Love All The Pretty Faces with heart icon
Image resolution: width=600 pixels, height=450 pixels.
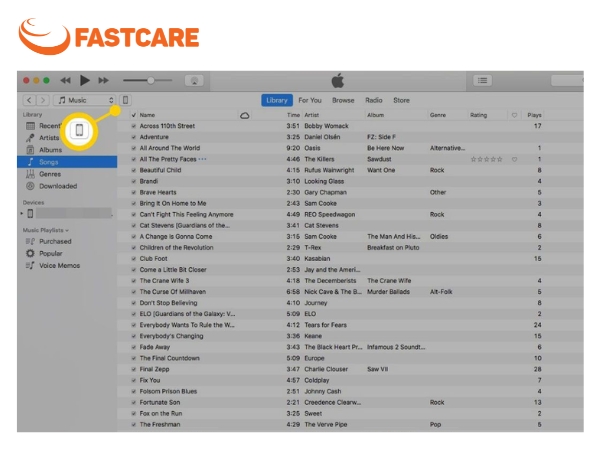coord(514,159)
